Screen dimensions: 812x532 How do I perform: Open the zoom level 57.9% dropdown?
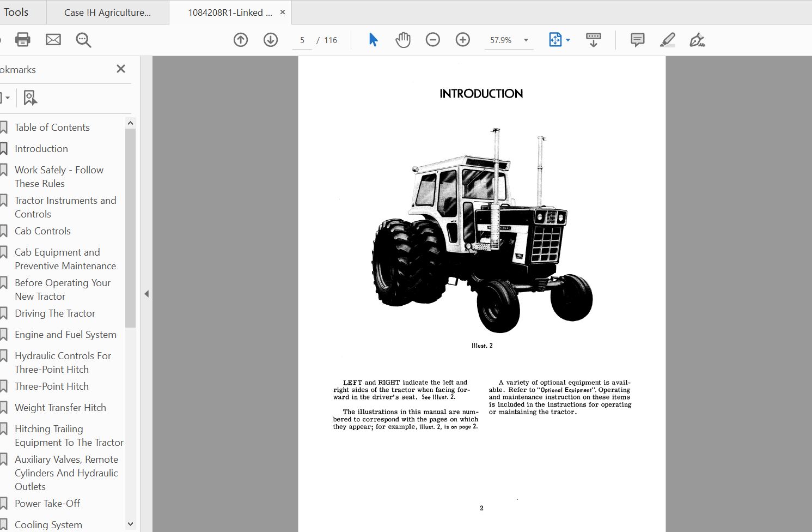coord(526,40)
